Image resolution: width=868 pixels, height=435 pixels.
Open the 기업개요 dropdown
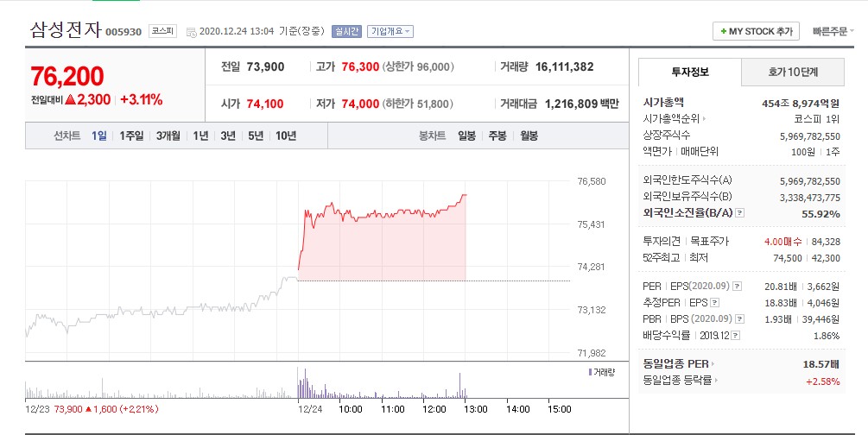pos(390,31)
